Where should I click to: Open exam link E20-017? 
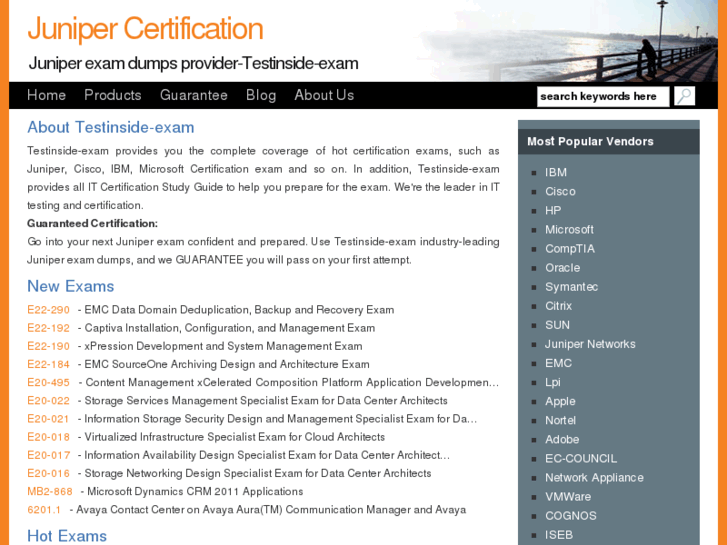pos(49,455)
